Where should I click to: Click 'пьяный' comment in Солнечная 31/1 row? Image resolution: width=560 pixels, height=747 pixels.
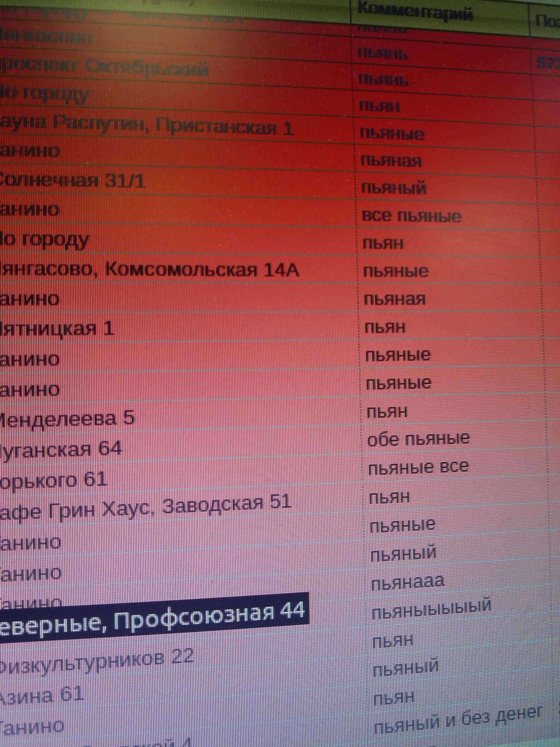click(x=394, y=188)
